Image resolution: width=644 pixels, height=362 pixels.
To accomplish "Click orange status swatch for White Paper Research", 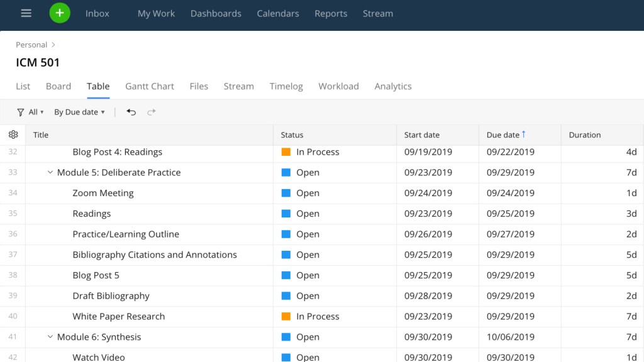I will (286, 316).
